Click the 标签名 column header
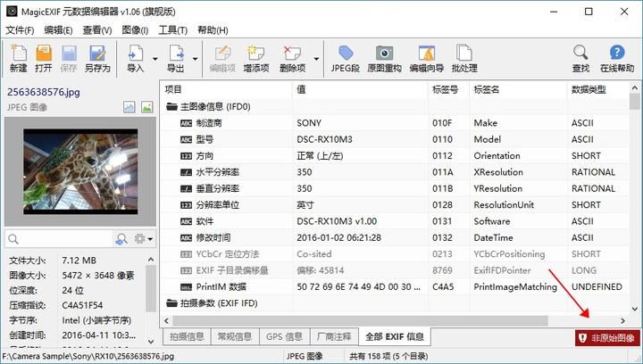 (x=518, y=90)
